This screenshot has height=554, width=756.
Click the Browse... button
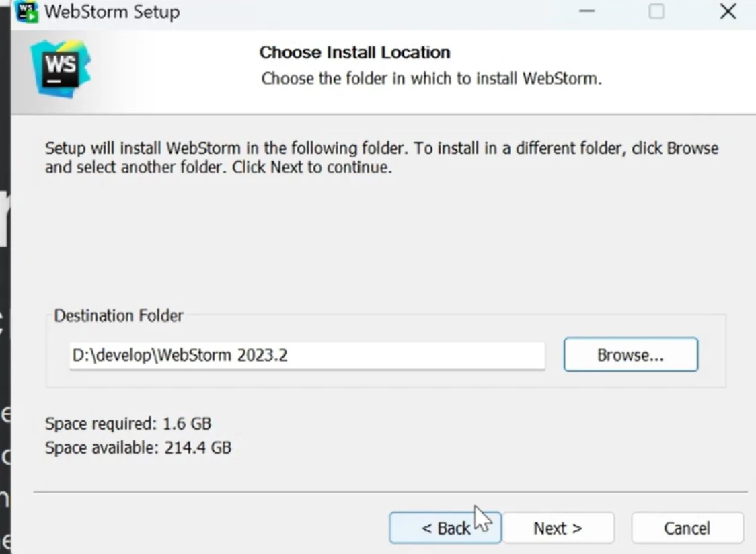[631, 354]
